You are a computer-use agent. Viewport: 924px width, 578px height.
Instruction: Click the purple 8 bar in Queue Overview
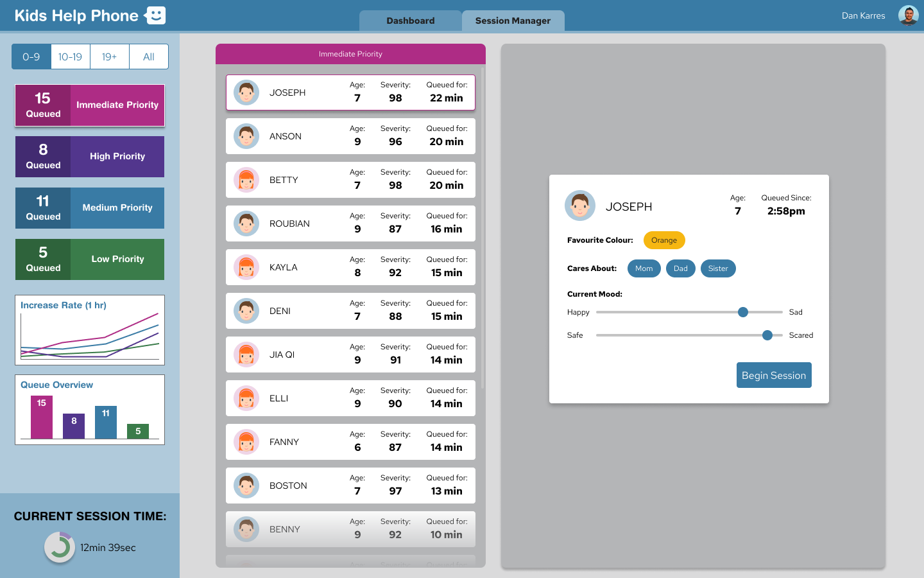pyautogui.click(x=74, y=426)
